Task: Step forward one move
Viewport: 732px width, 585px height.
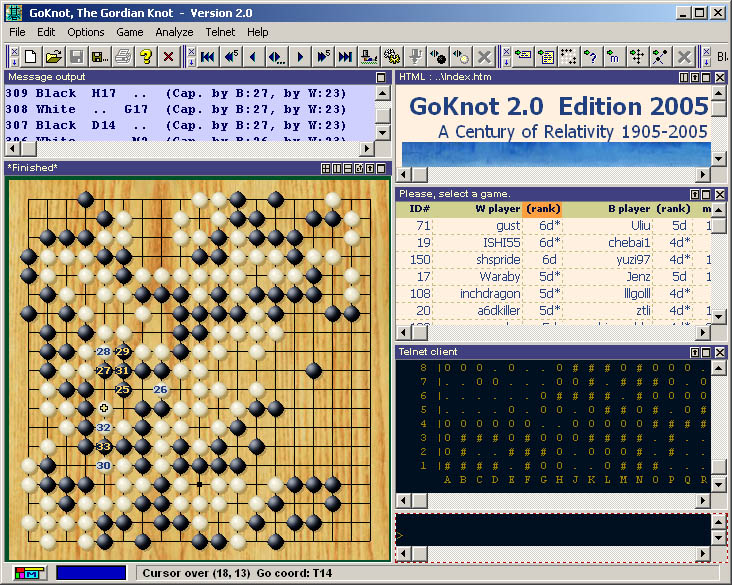Action: click(x=299, y=57)
